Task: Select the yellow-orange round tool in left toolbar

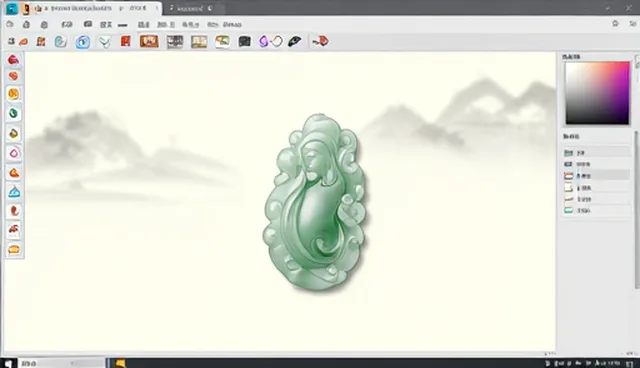Action: pos(13,94)
